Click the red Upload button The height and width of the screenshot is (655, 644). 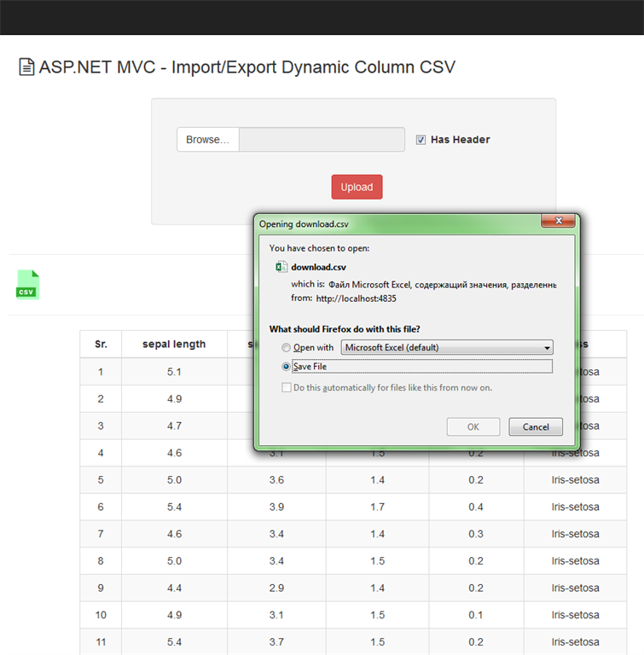357,187
